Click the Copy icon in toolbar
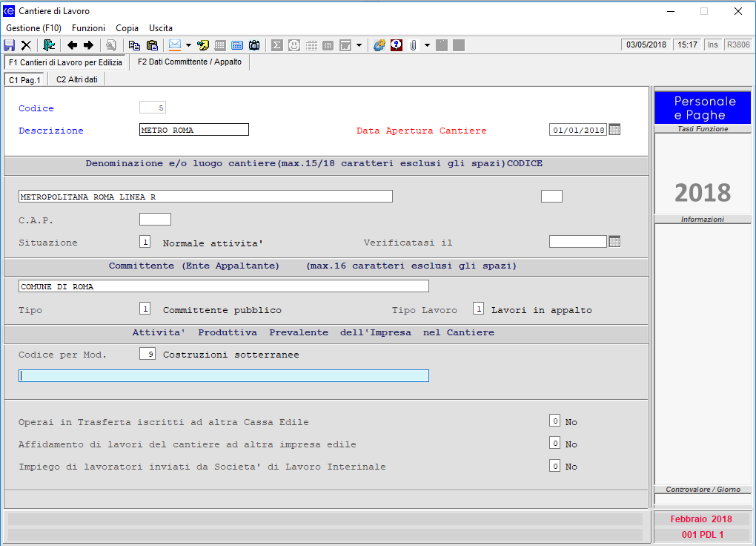Image resolution: width=756 pixels, height=546 pixels. (134, 45)
